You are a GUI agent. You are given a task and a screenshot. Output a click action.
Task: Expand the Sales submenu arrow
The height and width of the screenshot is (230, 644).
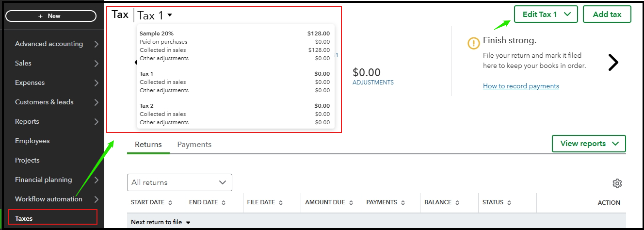pyautogui.click(x=96, y=64)
